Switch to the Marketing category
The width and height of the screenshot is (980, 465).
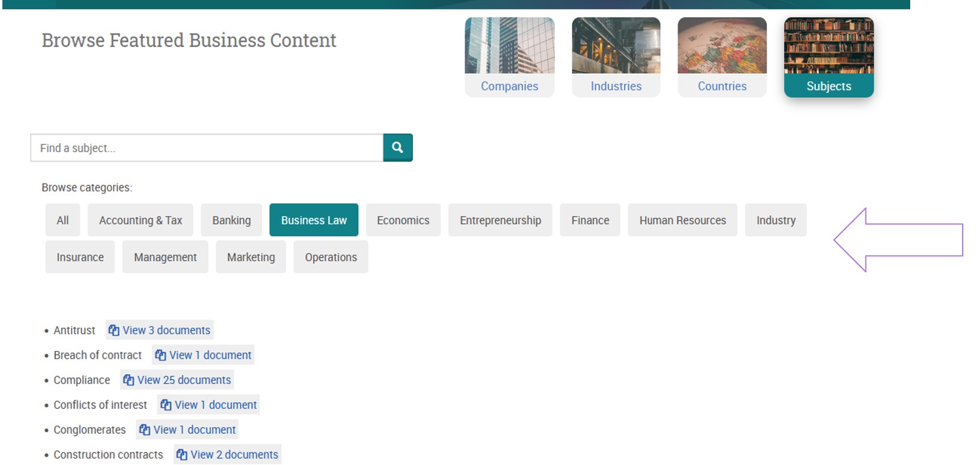251,257
